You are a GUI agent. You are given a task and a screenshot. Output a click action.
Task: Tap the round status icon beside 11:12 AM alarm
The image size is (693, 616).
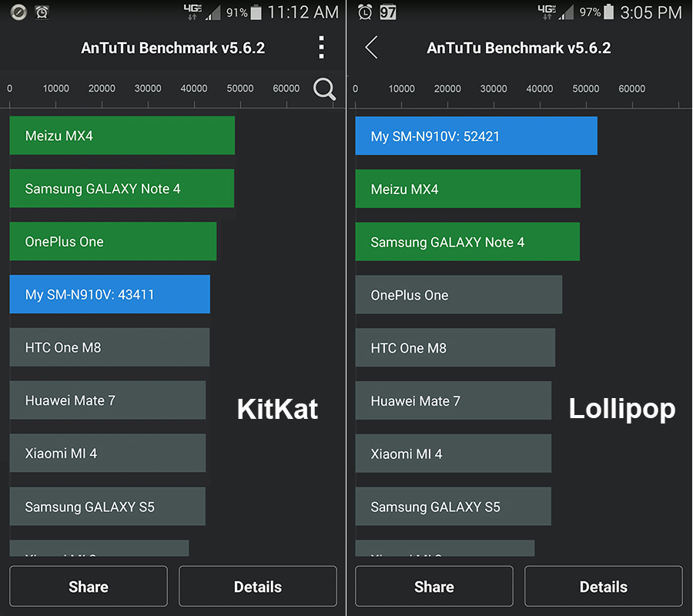tap(18, 12)
